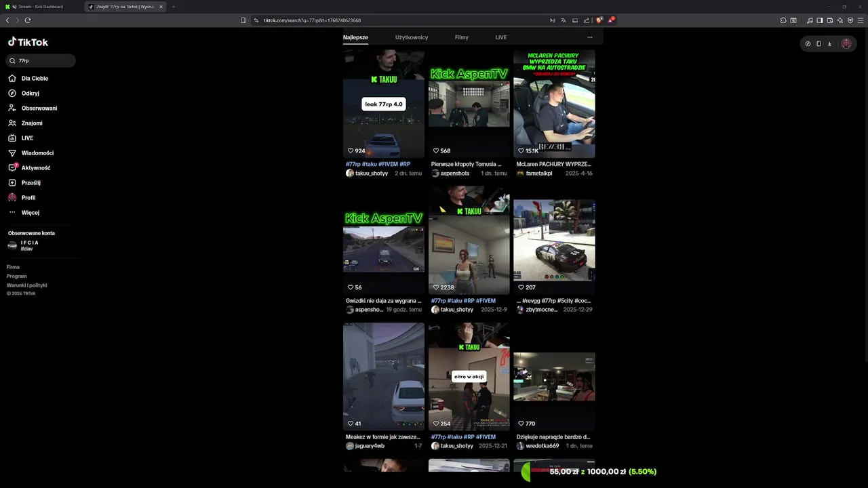Toggle browser sidebar panel icon
Screen dimensions: 868x488
tap(820, 20)
